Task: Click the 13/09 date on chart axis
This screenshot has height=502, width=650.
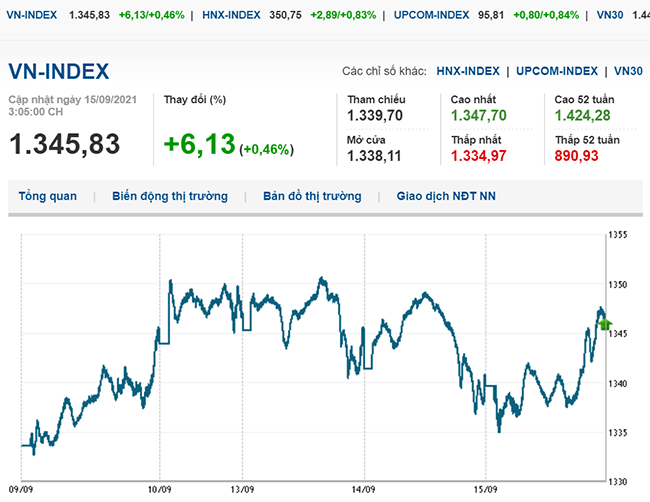Action: point(243,490)
